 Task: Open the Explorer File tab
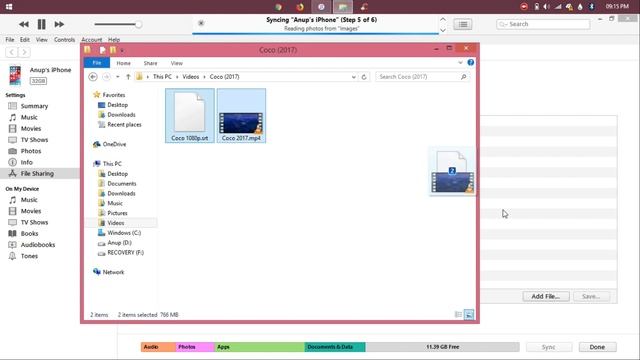pyautogui.click(x=97, y=63)
